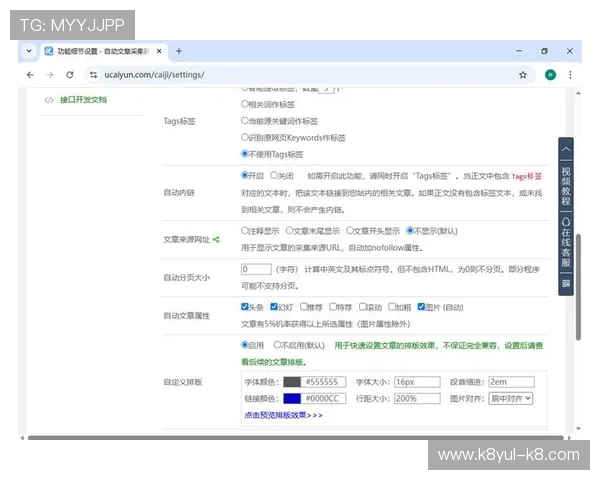Select the 不使用Tags标签 radio option
This screenshot has height=480, width=600.
[245, 154]
